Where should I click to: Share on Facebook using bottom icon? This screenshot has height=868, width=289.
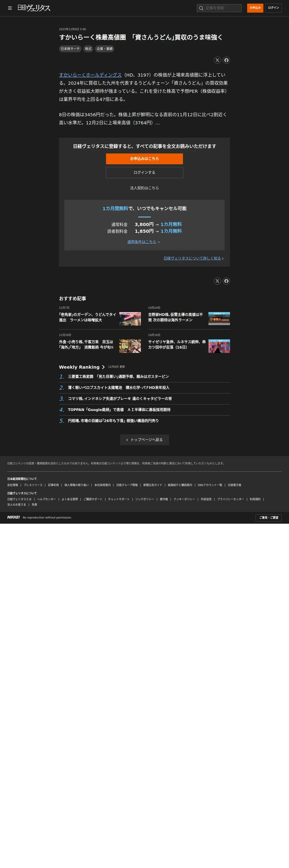tap(226, 281)
